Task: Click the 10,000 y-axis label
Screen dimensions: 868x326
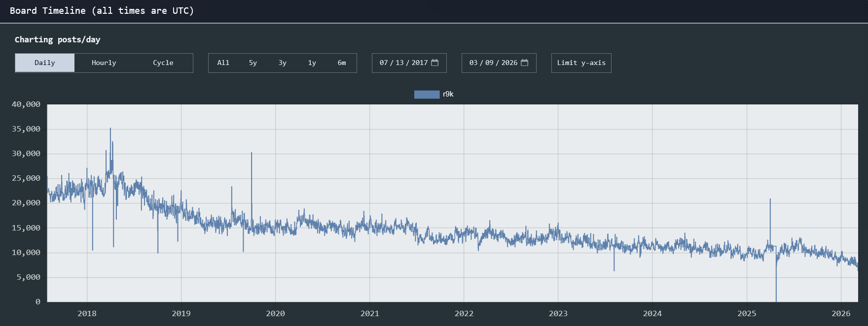Action: pyautogui.click(x=26, y=253)
